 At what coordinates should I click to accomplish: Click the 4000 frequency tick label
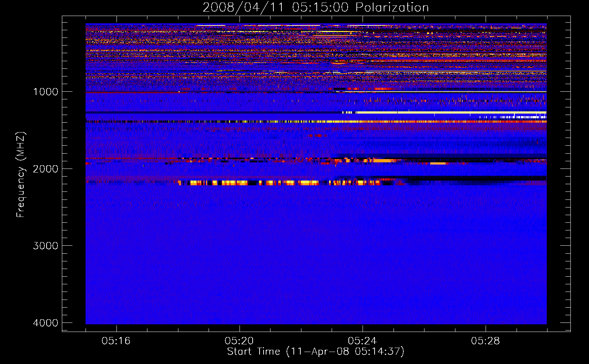(46, 323)
